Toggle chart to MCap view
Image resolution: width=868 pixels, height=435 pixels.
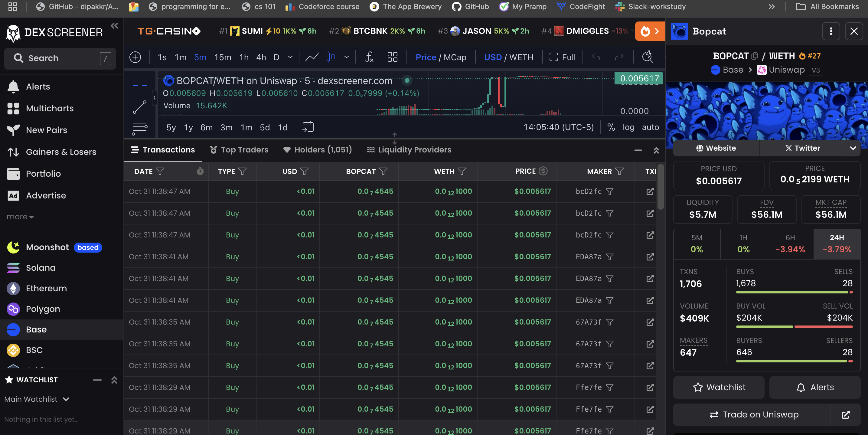coord(455,57)
